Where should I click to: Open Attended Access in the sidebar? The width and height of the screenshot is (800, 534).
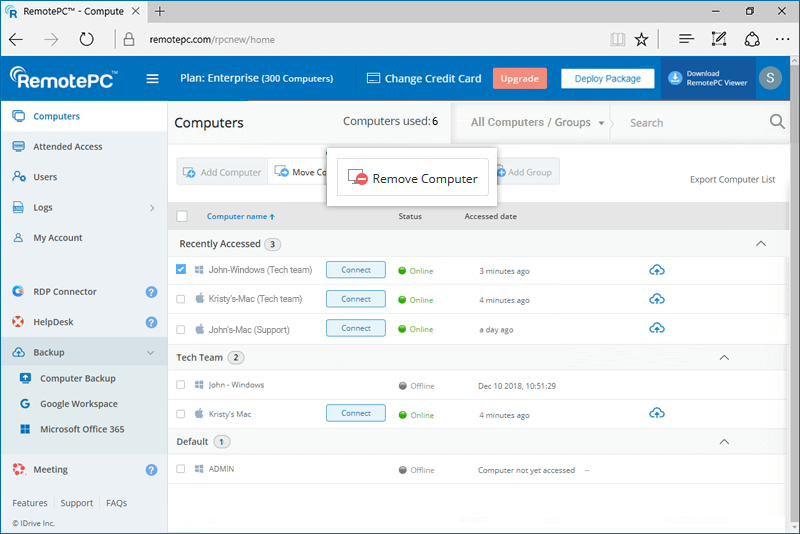(68, 147)
